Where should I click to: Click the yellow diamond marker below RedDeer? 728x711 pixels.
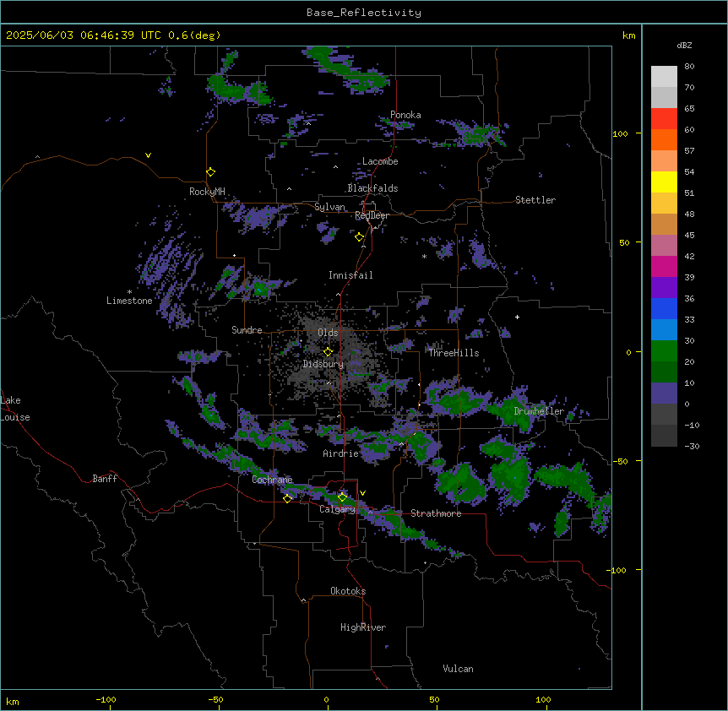click(360, 237)
